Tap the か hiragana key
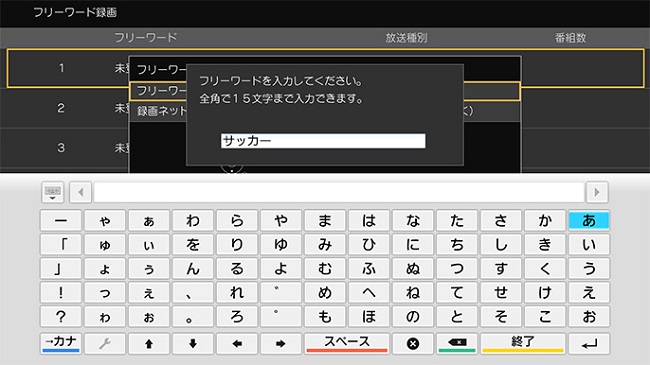Image resolution: width=650 pixels, height=365 pixels. tap(545, 220)
